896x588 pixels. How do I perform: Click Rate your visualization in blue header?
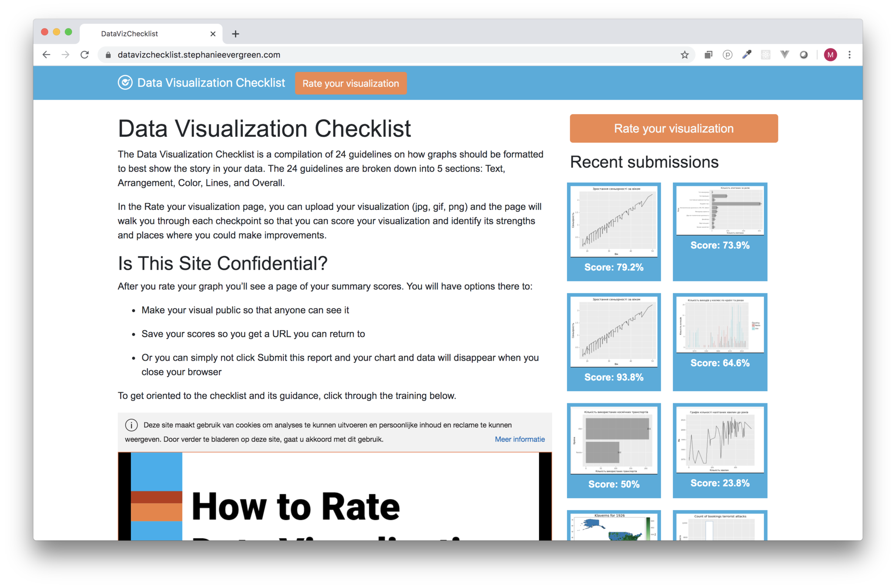(x=350, y=83)
